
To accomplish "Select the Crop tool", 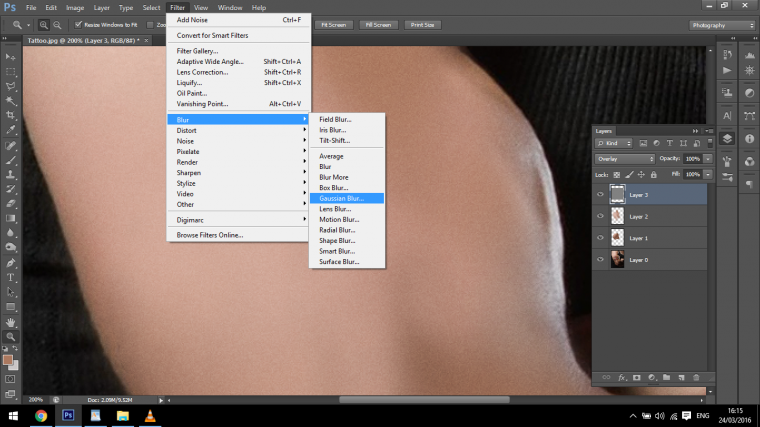I will click(x=10, y=115).
